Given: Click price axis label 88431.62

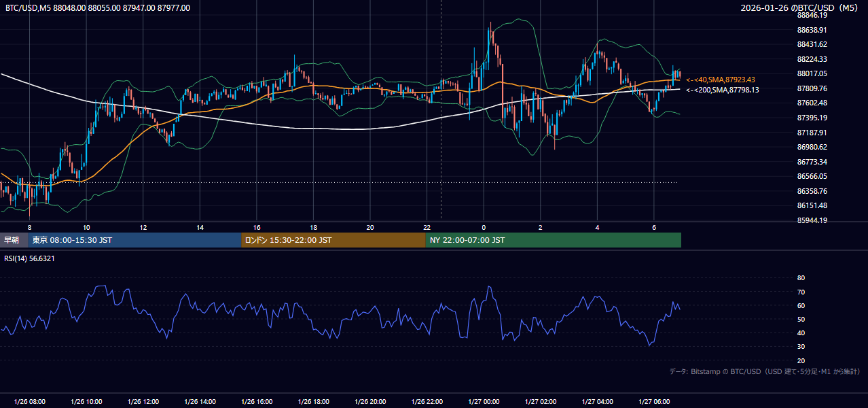Looking at the screenshot, I should click(x=812, y=44).
